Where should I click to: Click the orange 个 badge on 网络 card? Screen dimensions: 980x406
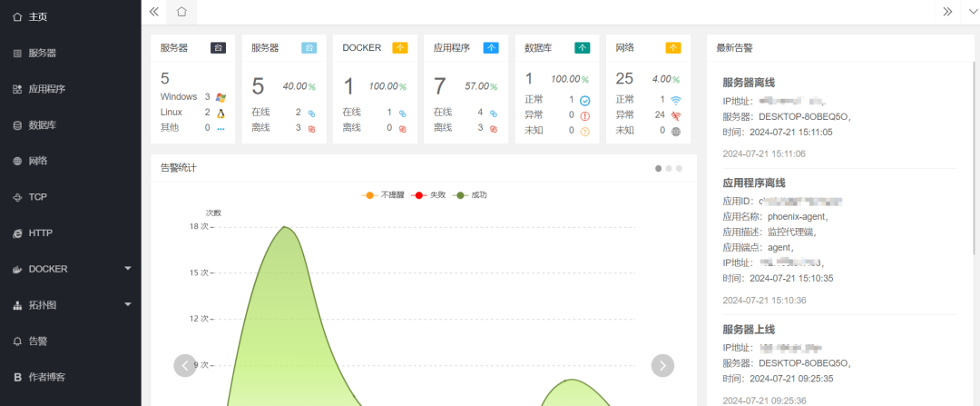click(x=673, y=47)
